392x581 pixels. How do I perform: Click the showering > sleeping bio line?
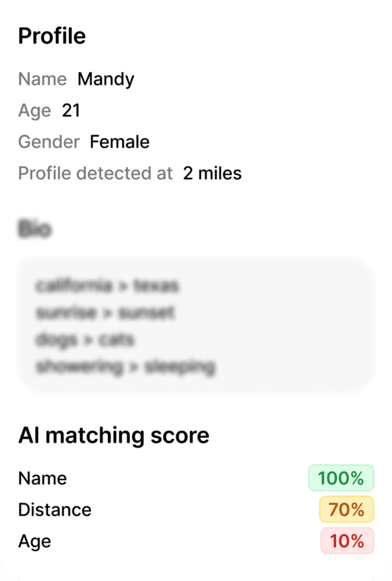(125, 367)
